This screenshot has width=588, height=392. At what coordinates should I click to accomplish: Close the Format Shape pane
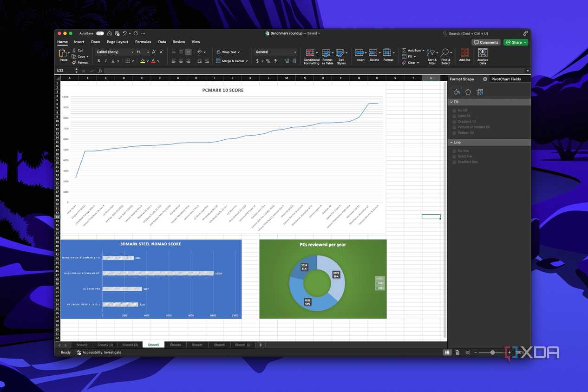click(x=485, y=79)
